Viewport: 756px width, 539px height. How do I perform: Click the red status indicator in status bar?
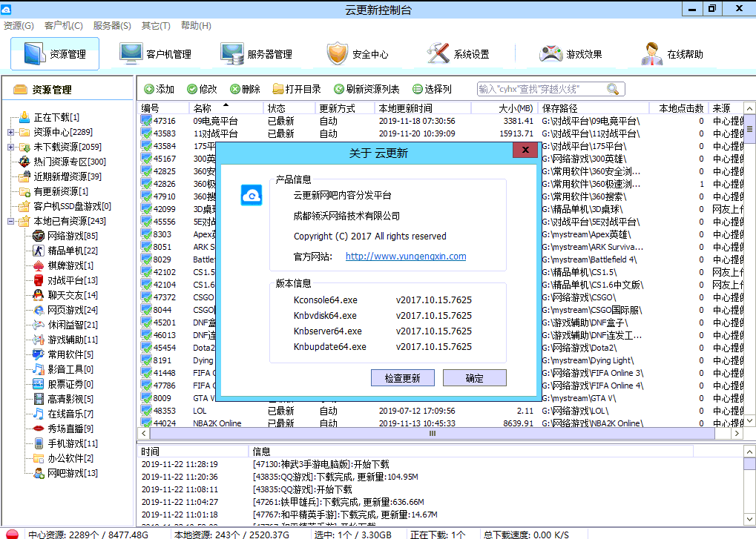[12, 535]
